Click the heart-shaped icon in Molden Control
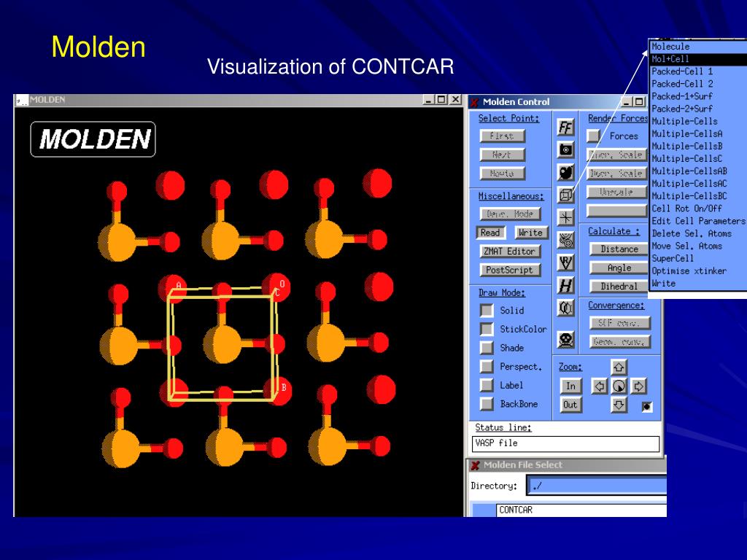Image resolution: width=747 pixels, height=560 pixels. [x=565, y=172]
